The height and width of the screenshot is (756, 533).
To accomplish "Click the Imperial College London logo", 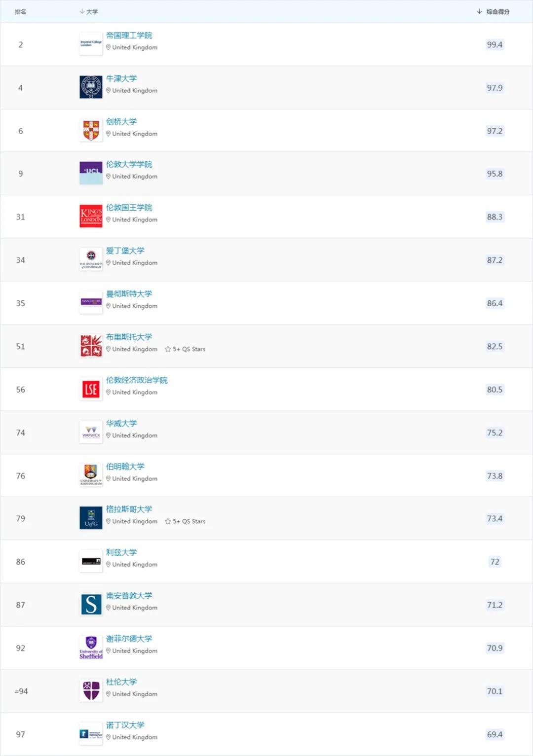I will (91, 44).
